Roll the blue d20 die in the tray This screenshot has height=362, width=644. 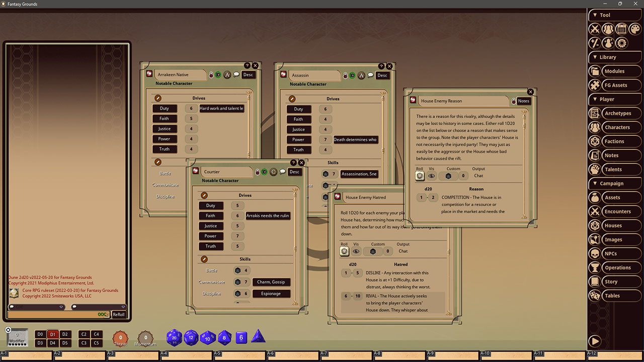[174, 338]
